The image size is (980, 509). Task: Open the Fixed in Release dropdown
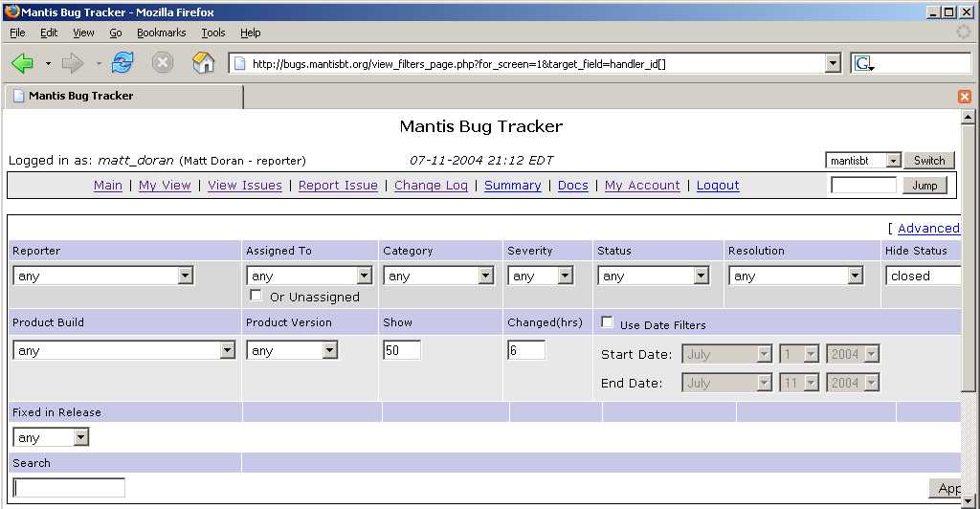[x=51, y=437]
